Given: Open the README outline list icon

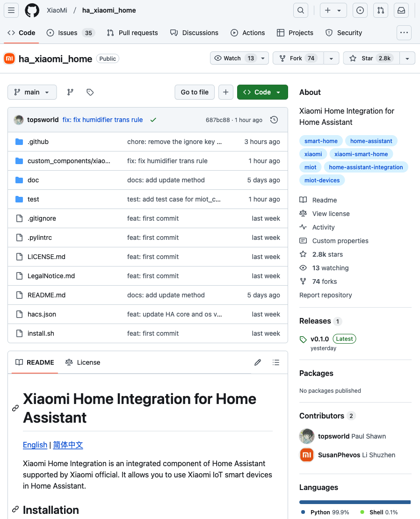Looking at the screenshot, I should point(276,362).
